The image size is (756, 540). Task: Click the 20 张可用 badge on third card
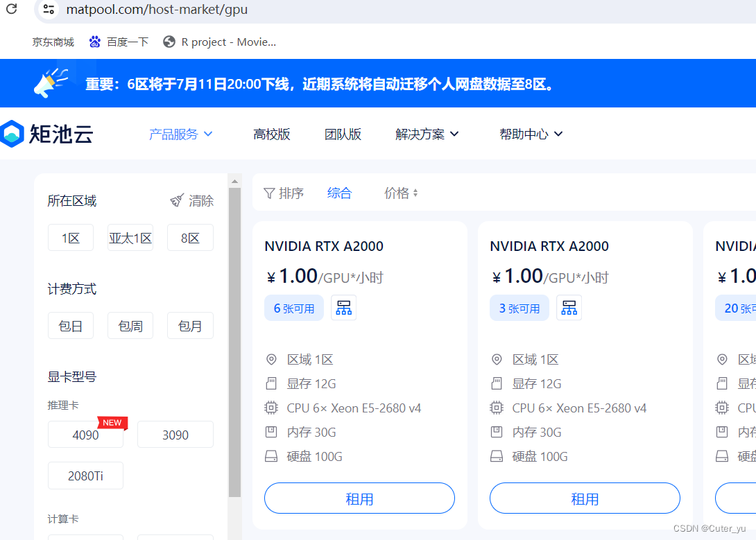tap(736, 308)
